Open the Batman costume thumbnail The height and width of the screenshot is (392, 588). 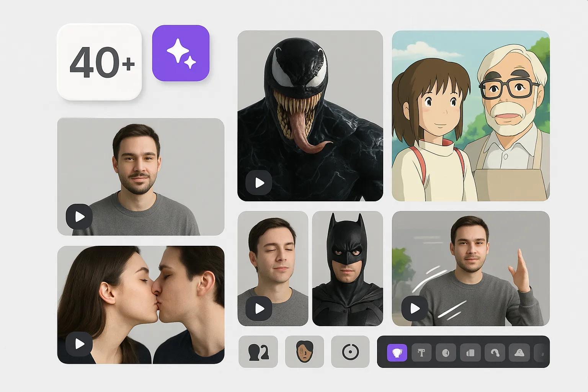[x=348, y=268]
